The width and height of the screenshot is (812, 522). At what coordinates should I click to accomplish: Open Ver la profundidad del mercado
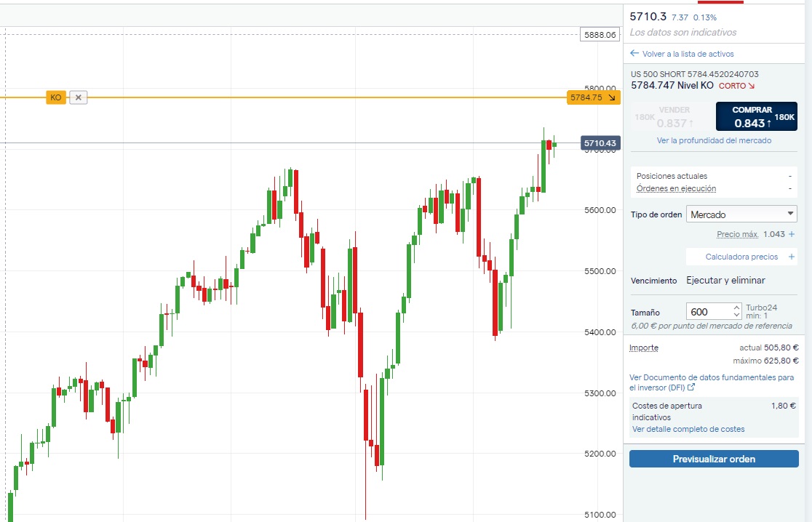[714, 140]
